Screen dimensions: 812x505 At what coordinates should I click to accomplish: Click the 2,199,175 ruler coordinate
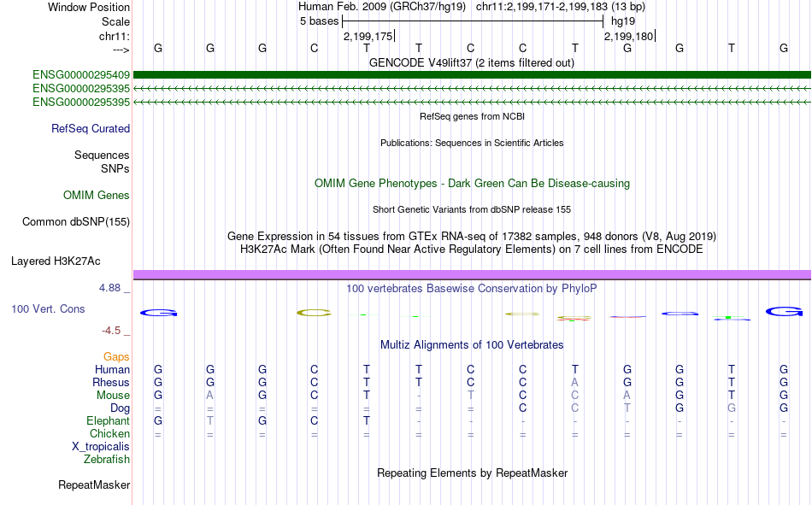click(368, 36)
